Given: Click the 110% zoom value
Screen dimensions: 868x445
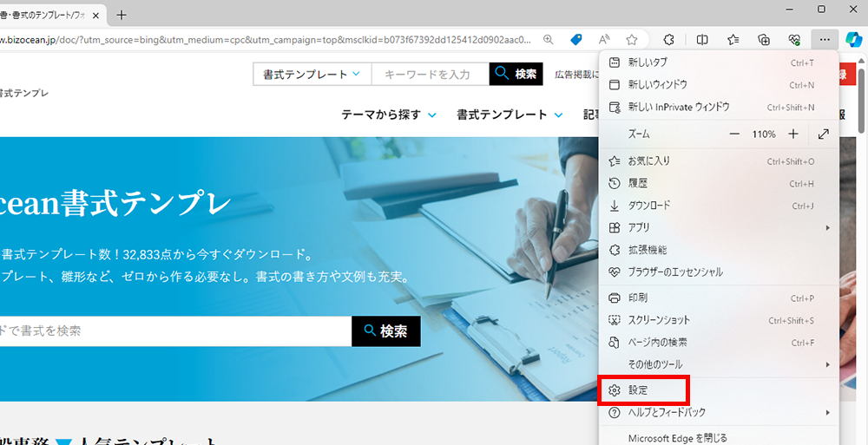Looking at the screenshot, I should point(763,134).
